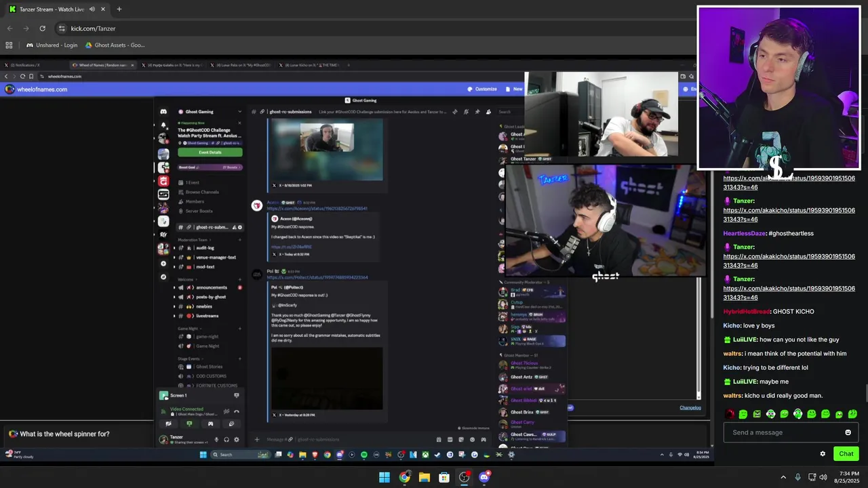Toggle Discord camera on
Image resolution: width=868 pixels, height=488 pixels.
click(169, 424)
